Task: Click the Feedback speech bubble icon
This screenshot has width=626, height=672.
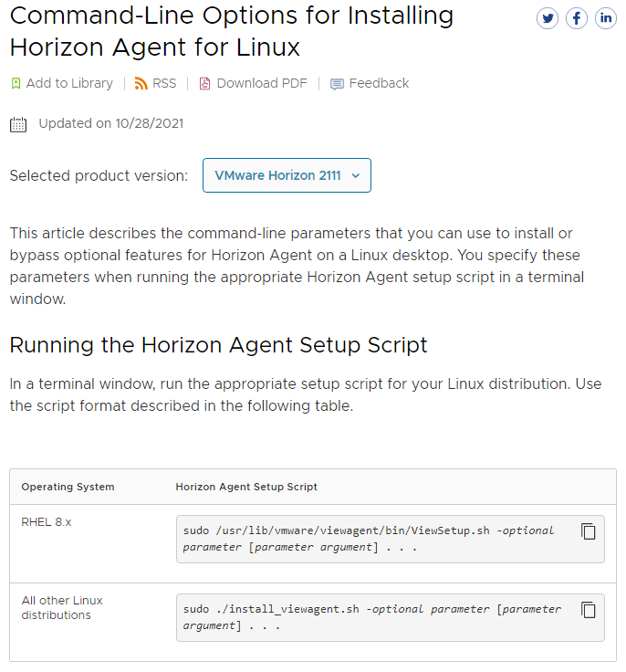Action: pyautogui.click(x=337, y=84)
